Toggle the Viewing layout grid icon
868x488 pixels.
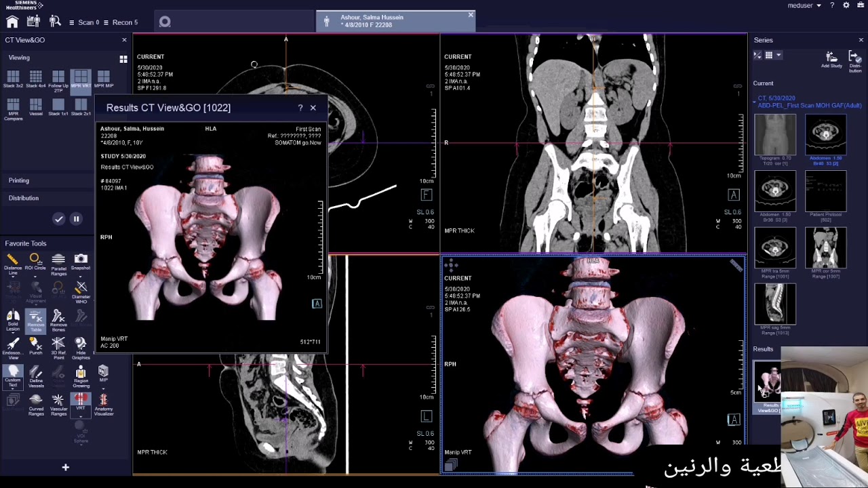point(123,59)
